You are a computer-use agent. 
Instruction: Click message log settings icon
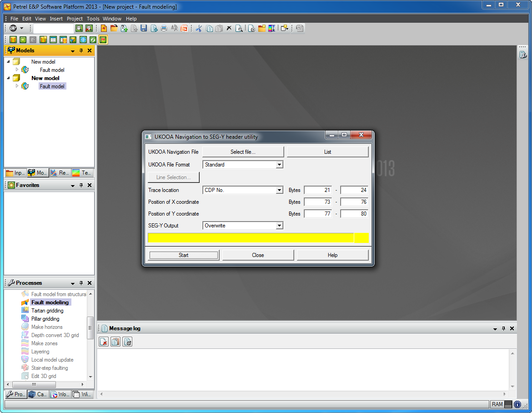127,342
